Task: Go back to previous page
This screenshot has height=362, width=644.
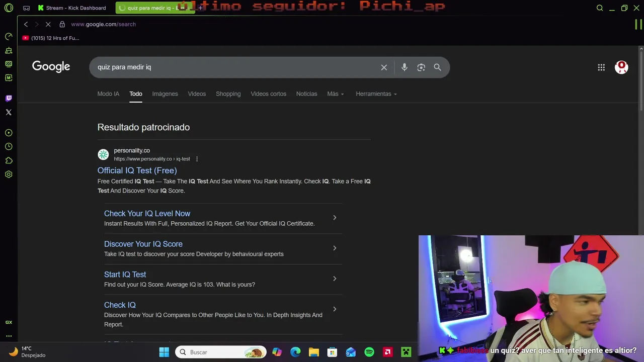Action: [26, 24]
